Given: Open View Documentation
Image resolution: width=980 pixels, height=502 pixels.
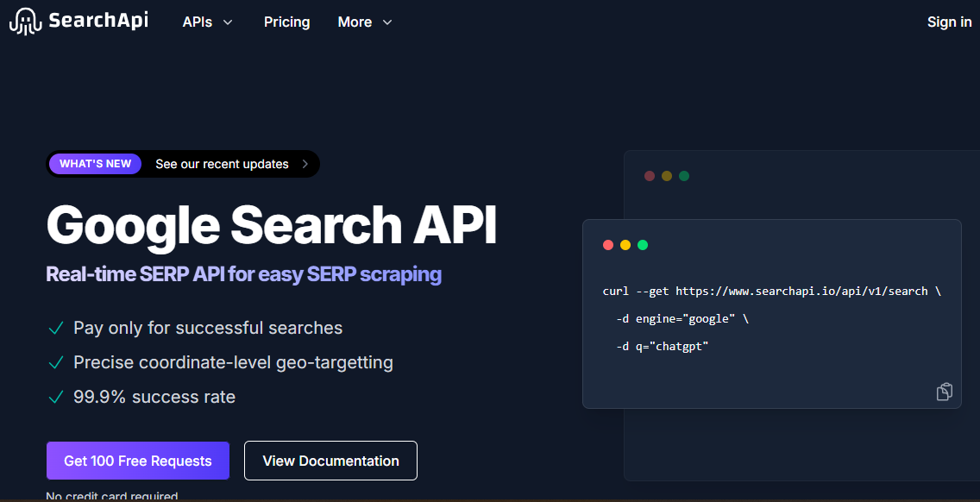Looking at the screenshot, I should pos(330,461).
